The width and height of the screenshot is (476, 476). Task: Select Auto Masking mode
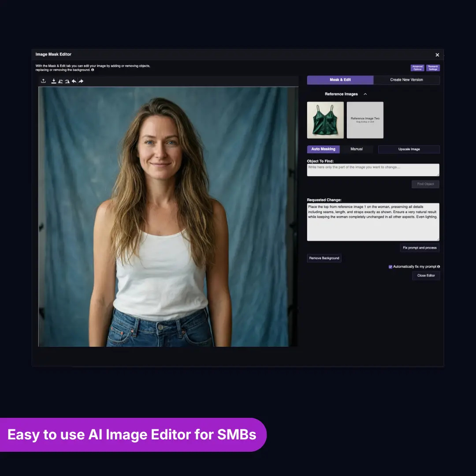tap(323, 149)
